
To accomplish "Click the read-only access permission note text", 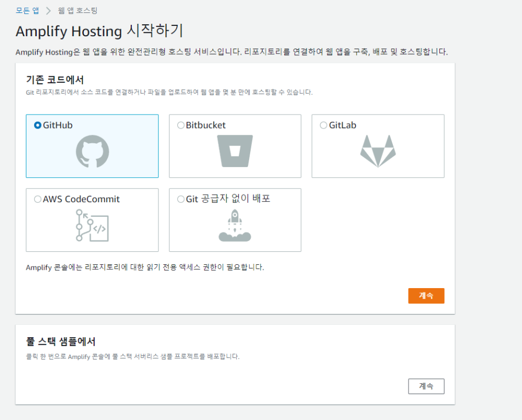I will click(145, 268).
